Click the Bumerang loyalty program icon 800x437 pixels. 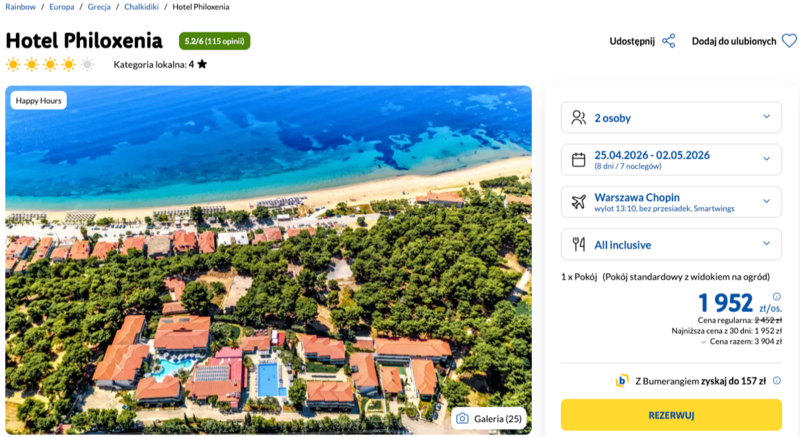[622, 380]
